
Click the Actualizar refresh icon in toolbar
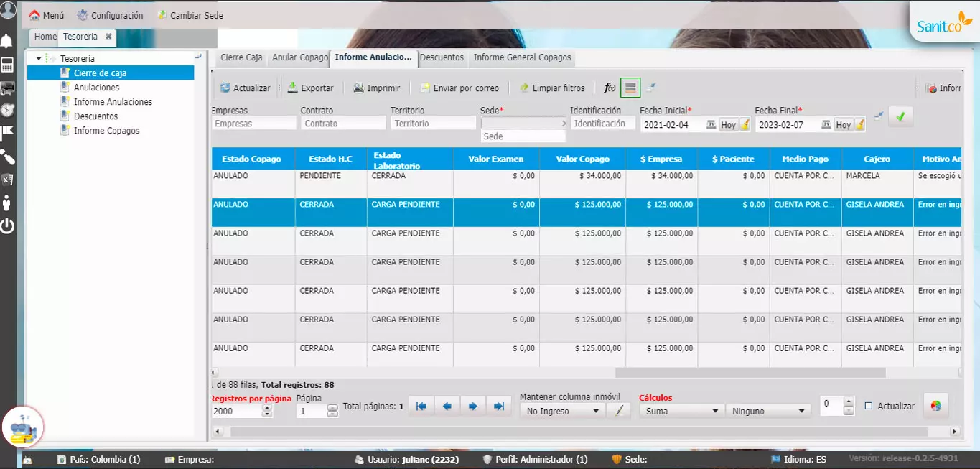pos(225,88)
